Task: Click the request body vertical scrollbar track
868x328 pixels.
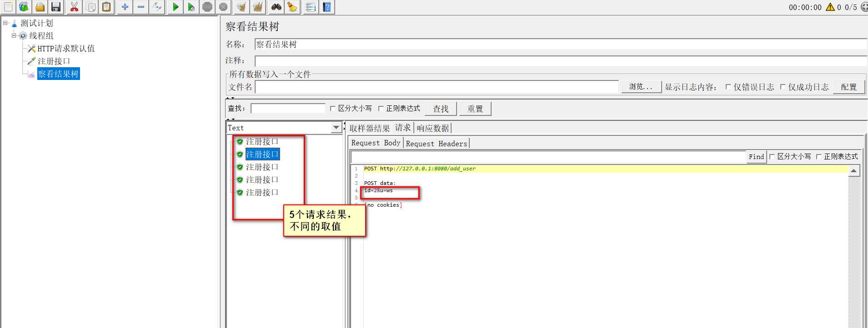Action: (854, 252)
